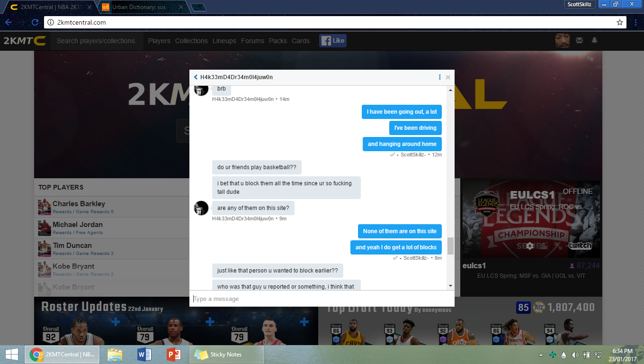Click the Search players/collections box
Screen dimensions: 644x364
coord(97,41)
